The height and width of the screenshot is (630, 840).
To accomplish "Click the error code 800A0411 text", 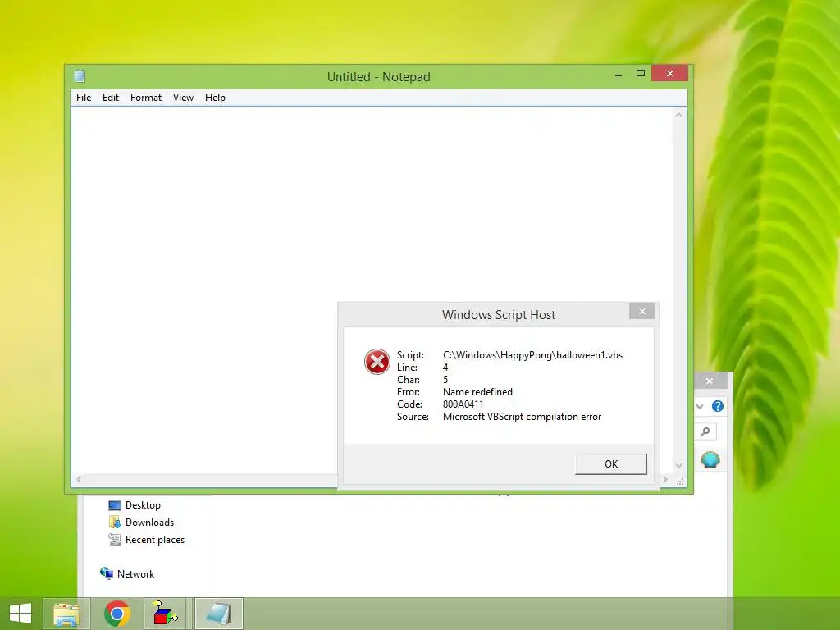I will point(463,404).
